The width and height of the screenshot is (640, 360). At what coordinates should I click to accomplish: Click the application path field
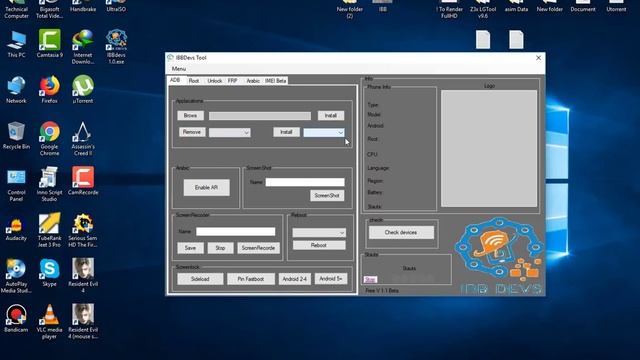click(260, 116)
